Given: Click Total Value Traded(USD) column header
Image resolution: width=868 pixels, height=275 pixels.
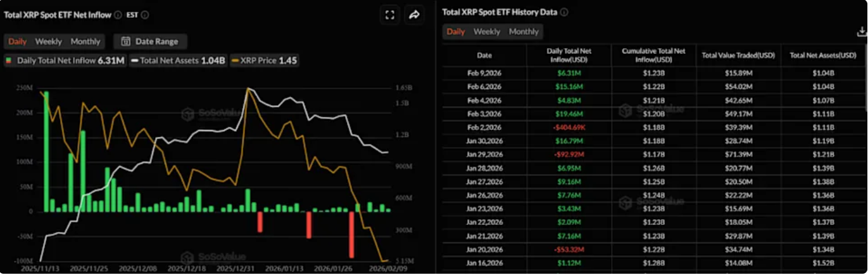Looking at the screenshot, I should point(738,56).
